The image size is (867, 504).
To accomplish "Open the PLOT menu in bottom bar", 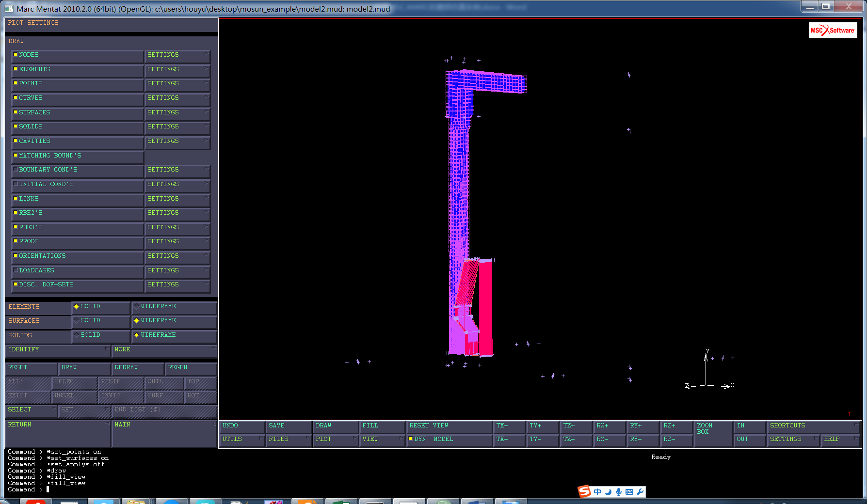I will 336,440.
